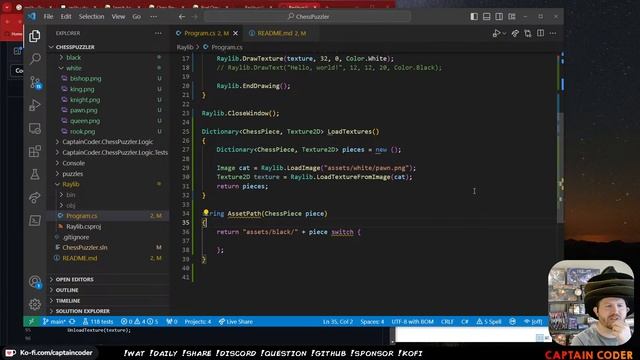Open the Go menu
This screenshot has height=360, width=640.
coord(136,17)
